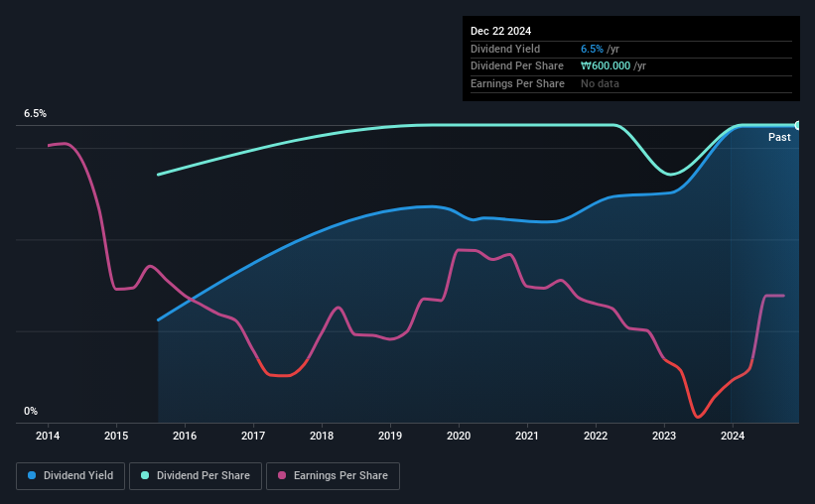Click the data point marker at chart's right edge
815x504 pixels.
pyautogui.click(x=798, y=125)
